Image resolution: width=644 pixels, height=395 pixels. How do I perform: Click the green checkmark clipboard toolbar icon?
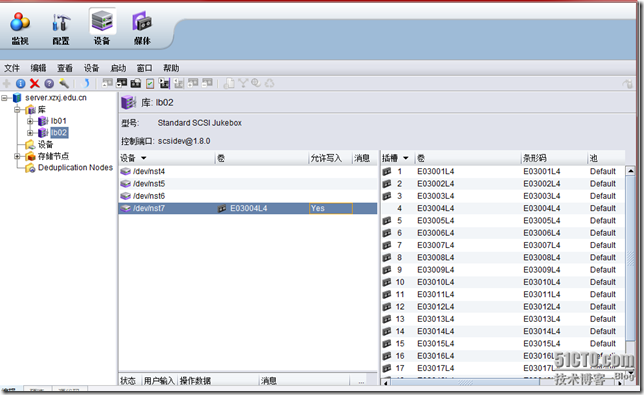click(150, 84)
